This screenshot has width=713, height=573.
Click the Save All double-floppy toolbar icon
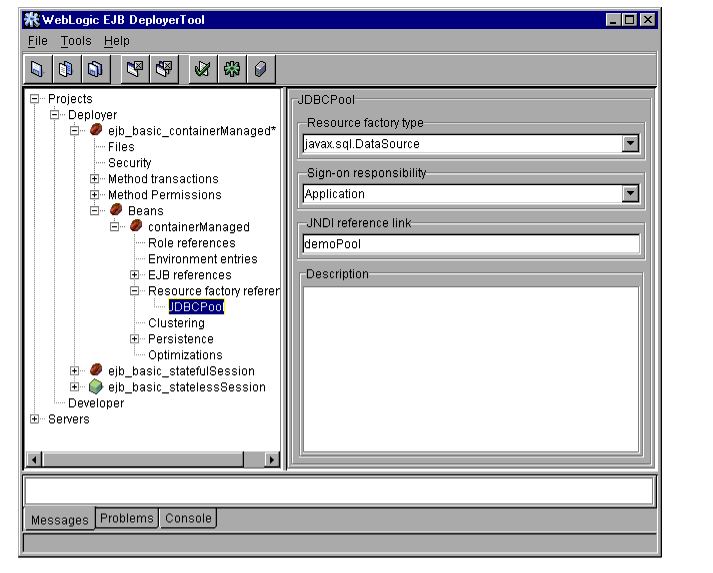(x=95, y=69)
